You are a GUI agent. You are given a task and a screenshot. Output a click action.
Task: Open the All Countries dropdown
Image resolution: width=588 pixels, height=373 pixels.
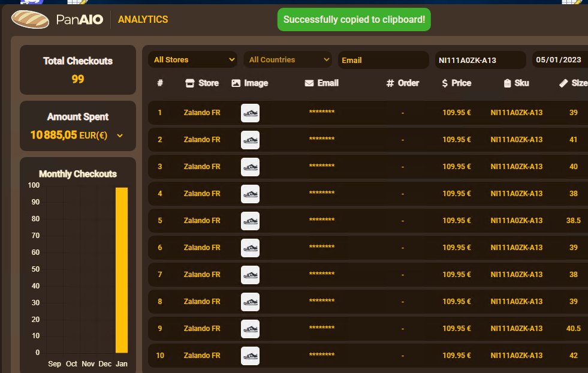tap(288, 59)
